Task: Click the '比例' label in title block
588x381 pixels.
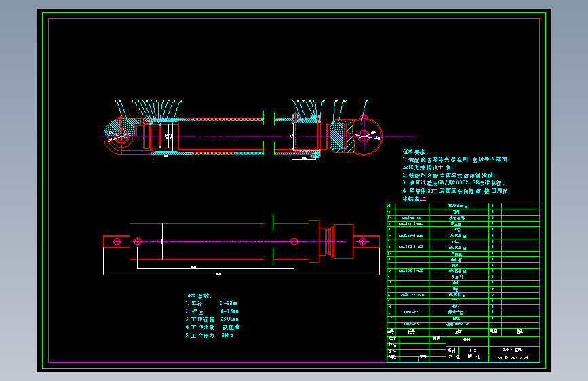Action: click(451, 350)
